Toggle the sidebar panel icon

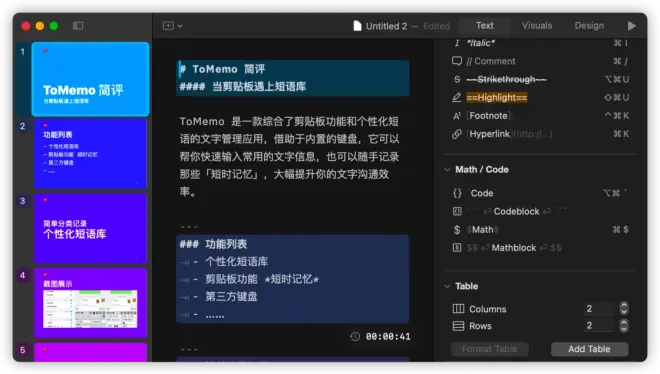(78, 26)
